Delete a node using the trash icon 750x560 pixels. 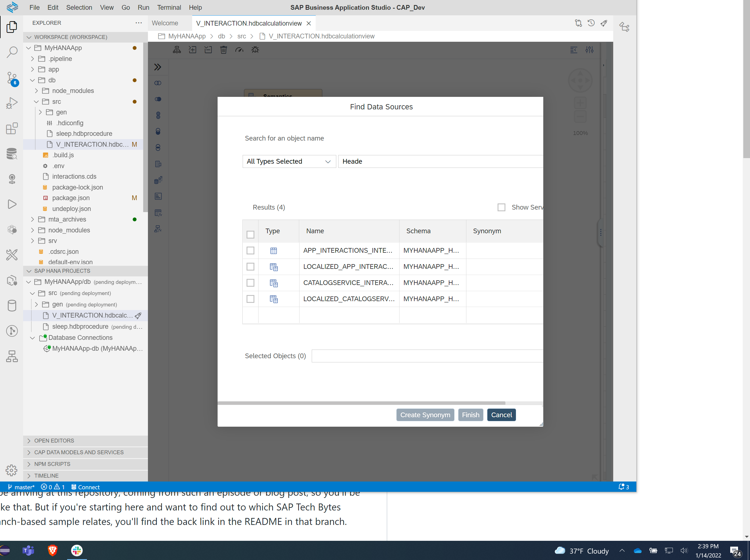[x=224, y=50]
